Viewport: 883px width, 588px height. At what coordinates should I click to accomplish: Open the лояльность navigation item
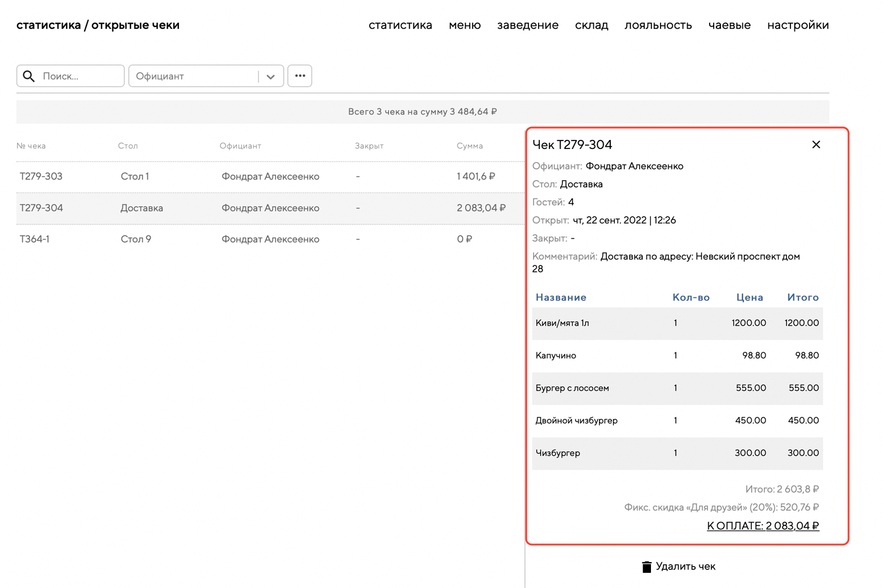point(658,25)
